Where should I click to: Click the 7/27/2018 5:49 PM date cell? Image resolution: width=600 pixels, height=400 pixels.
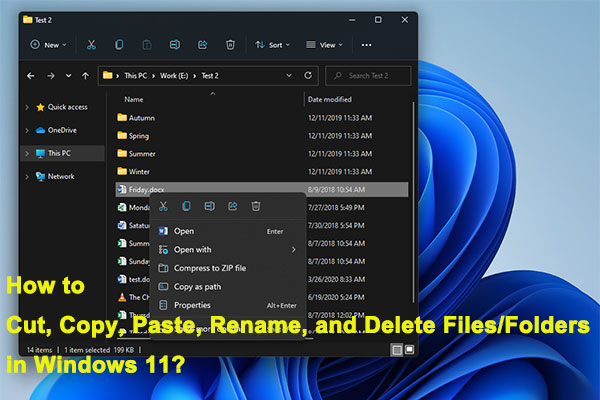336,207
